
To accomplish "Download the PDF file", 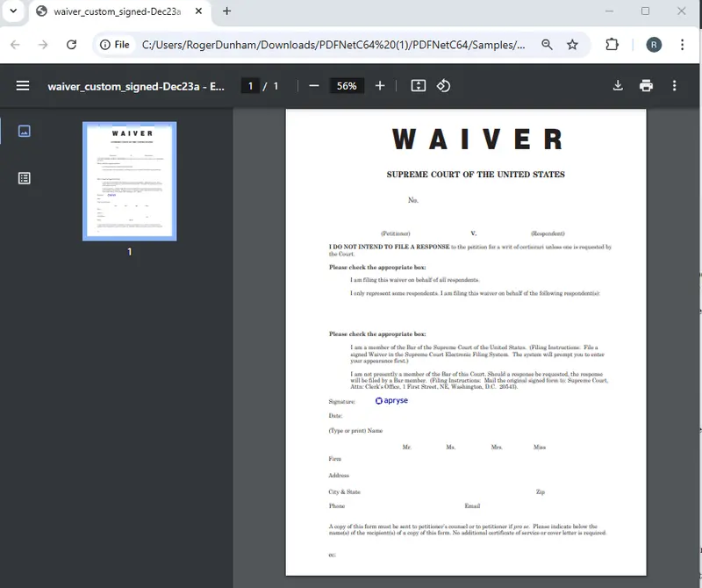I will 618,85.
